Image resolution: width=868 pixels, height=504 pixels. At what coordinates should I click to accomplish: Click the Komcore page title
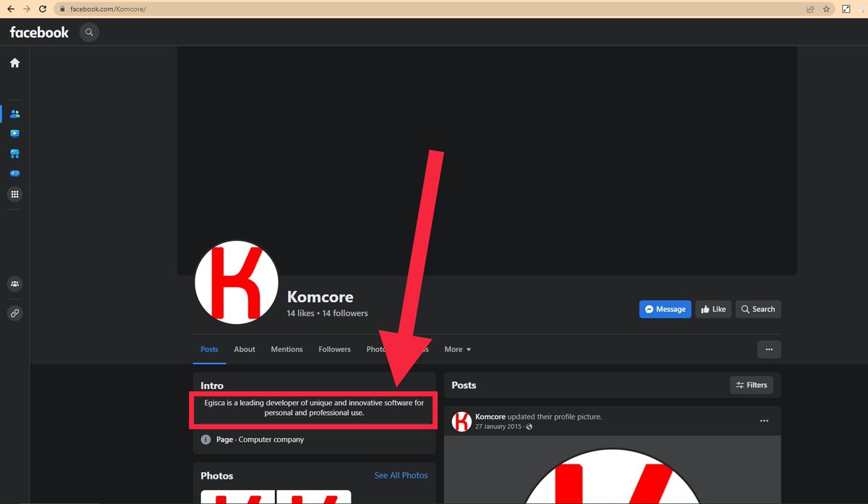click(320, 296)
